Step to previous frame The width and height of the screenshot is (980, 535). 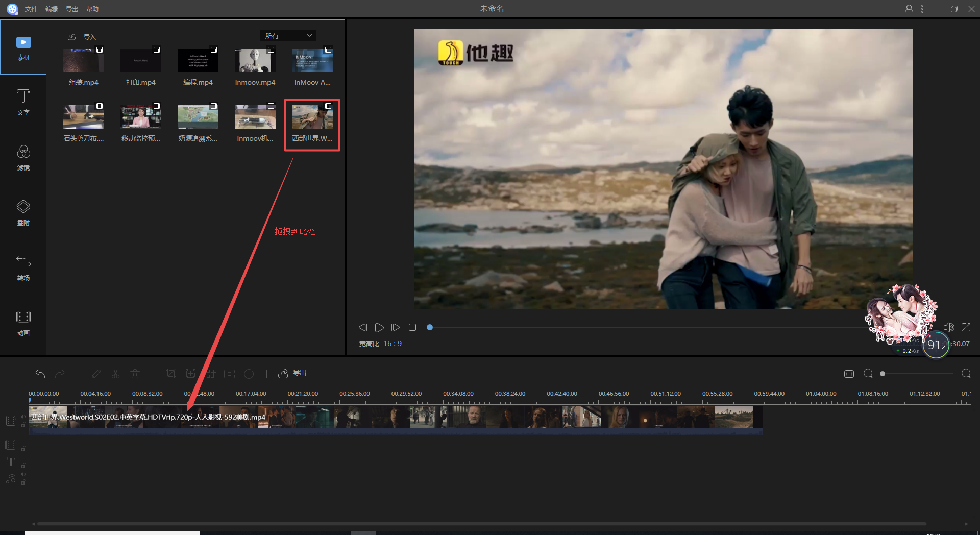pos(363,327)
